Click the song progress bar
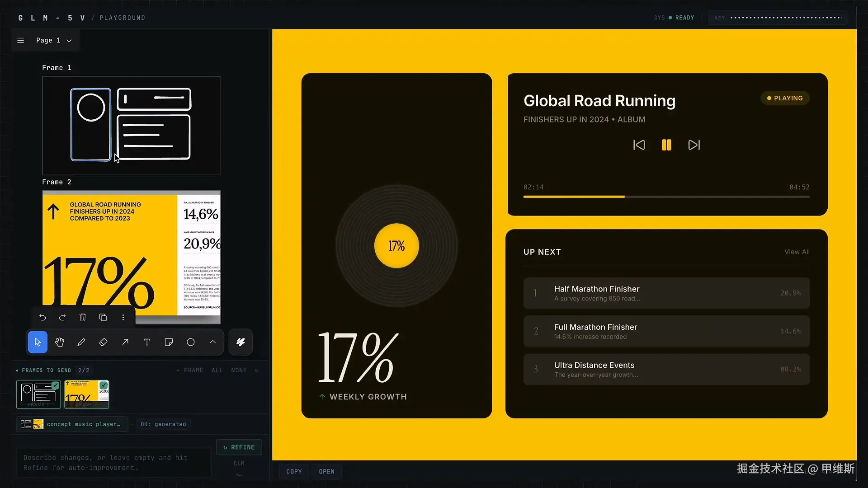This screenshot has height=488, width=868. [x=666, y=197]
